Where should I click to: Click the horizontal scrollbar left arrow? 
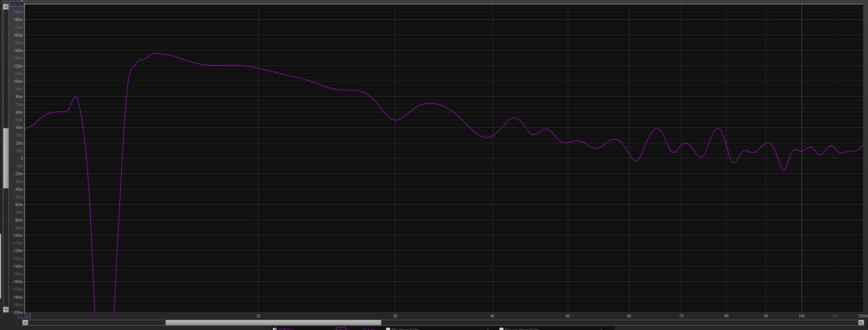coord(25,322)
